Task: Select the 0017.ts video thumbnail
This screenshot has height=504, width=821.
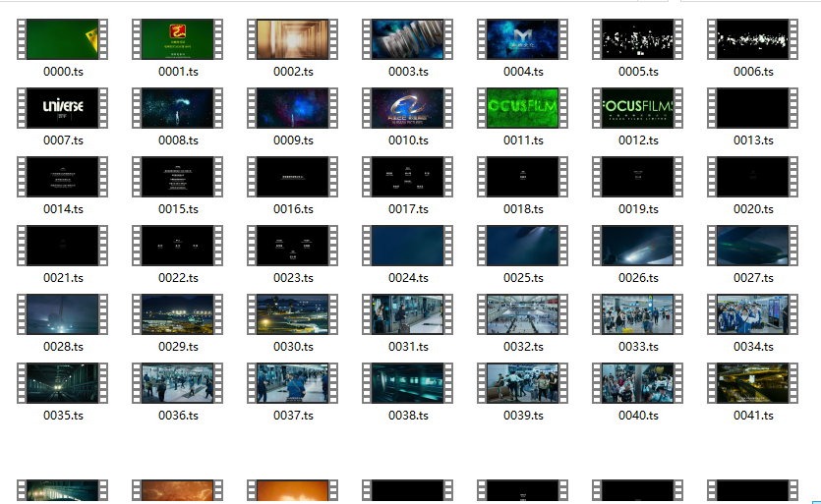Action: click(407, 177)
